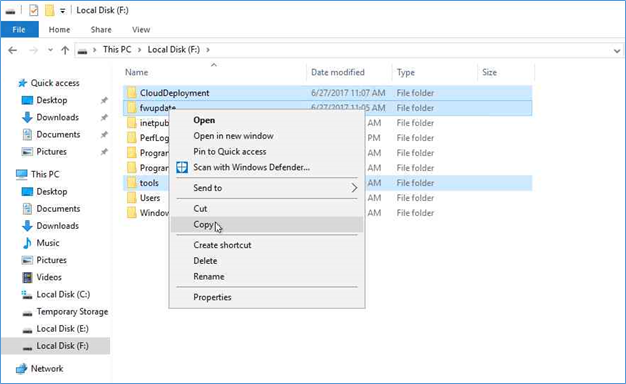626x384 pixels.
Task: Click the Back navigation arrow
Action: pyautogui.click(x=12, y=50)
